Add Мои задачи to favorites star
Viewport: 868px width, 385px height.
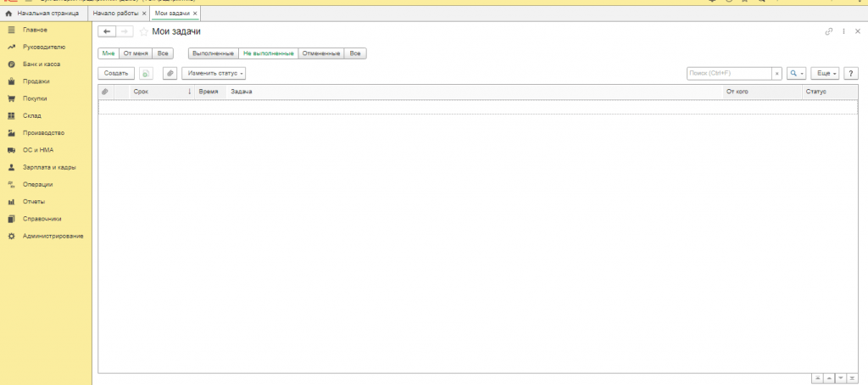click(x=143, y=31)
